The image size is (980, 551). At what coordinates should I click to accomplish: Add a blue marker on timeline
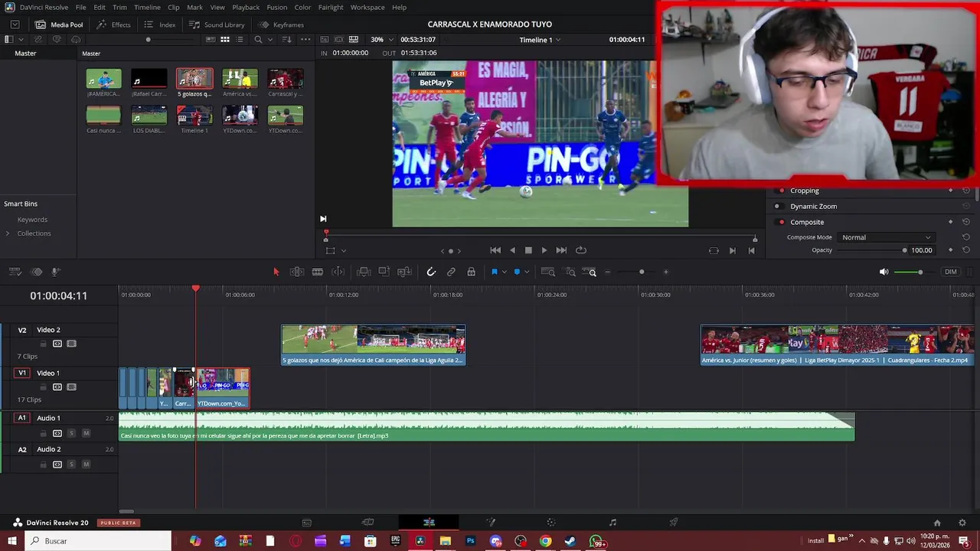pos(517,272)
